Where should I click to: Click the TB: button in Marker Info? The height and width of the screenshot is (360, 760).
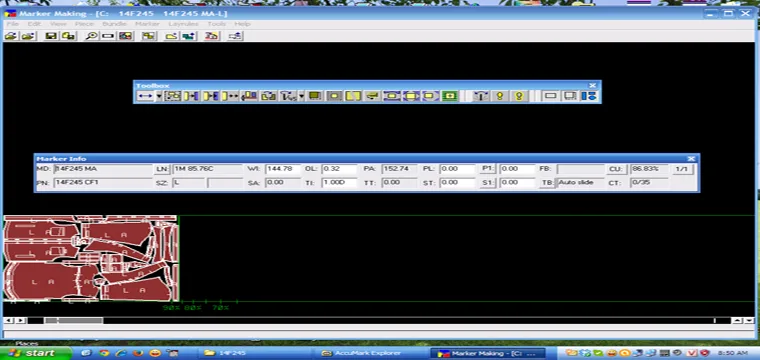click(x=548, y=183)
